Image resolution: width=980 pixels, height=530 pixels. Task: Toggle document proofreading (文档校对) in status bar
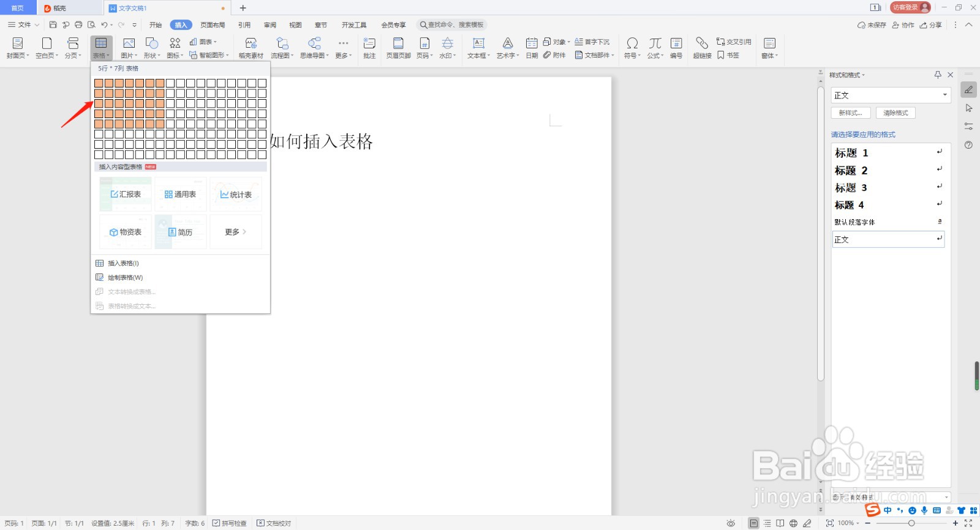tap(274, 523)
